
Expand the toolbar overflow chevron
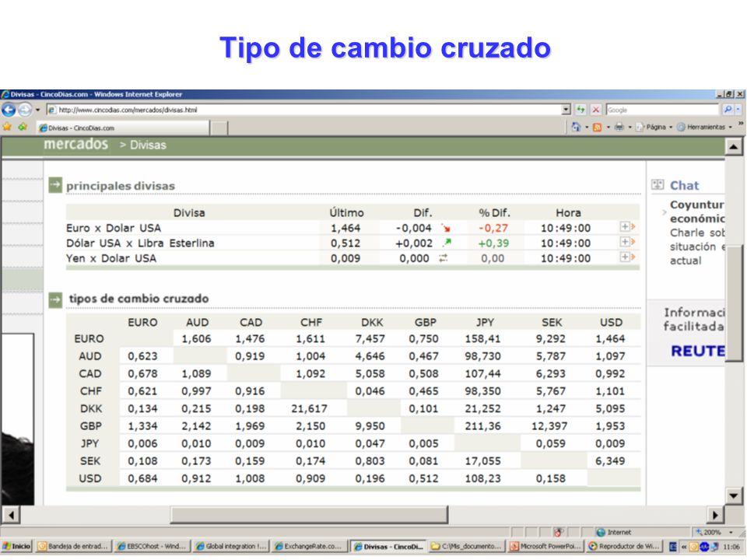(741, 124)
